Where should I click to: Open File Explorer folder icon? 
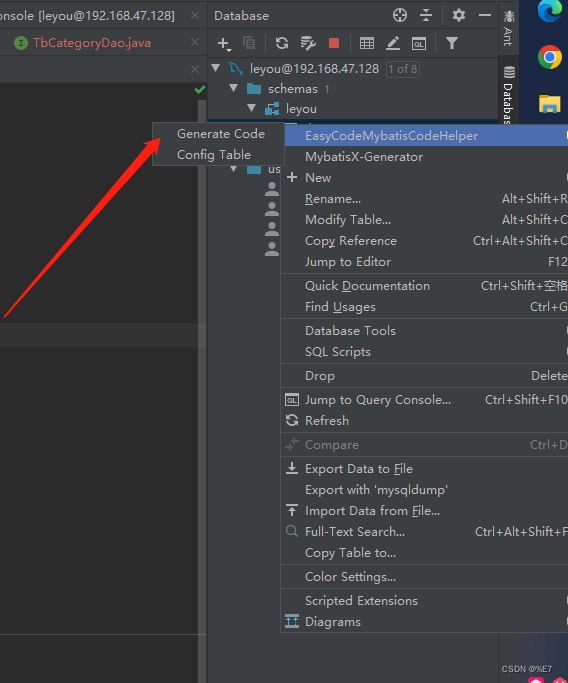tap(549, 104)
